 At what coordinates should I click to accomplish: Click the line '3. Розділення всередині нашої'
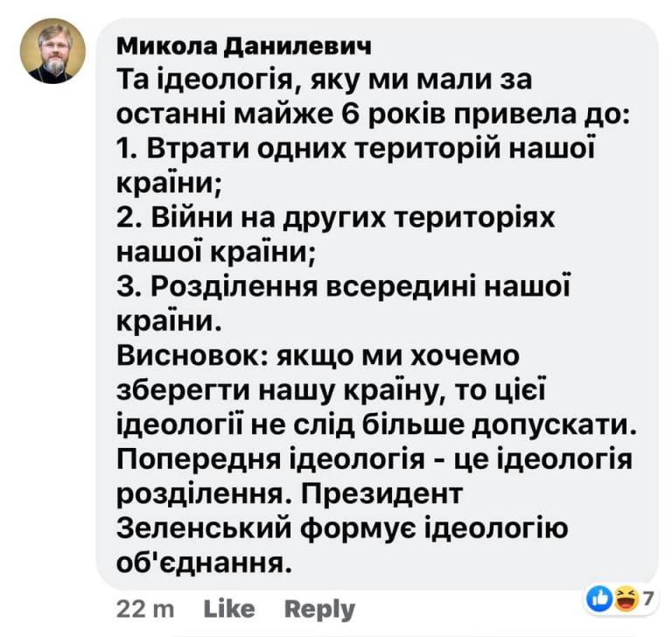344,287
